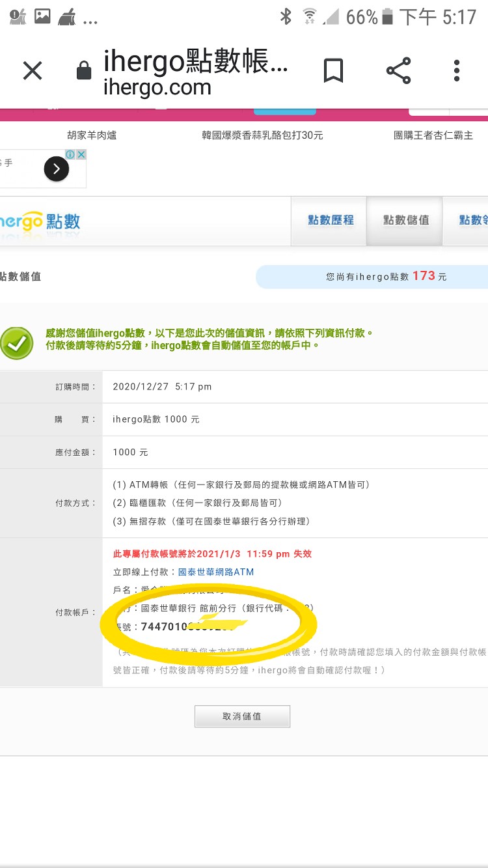
Task: Tap the image notification icon in status bar
Action: pos(42,17)
